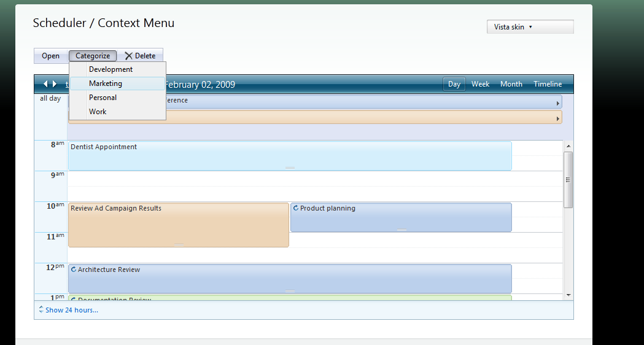Click scheduler scrollbar up arrow

[568, 146]
